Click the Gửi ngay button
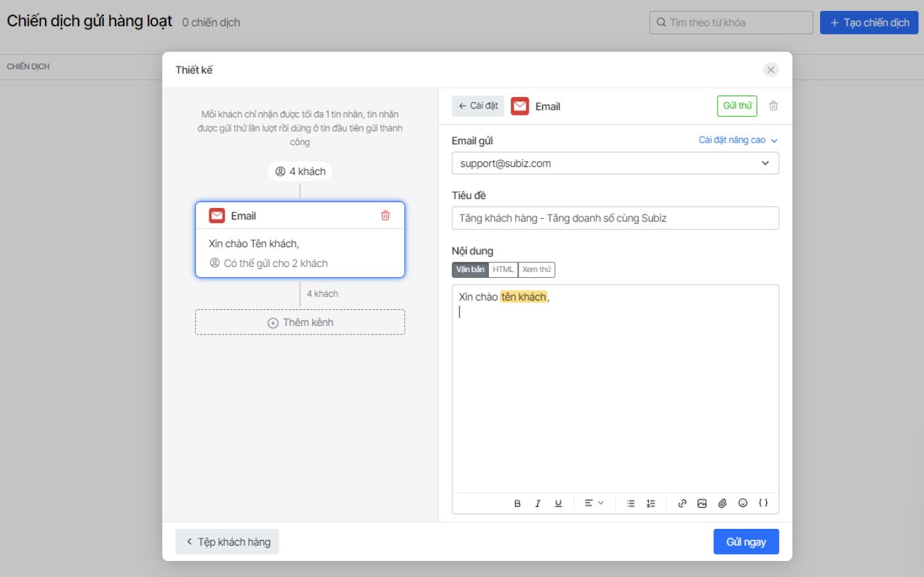 (x=746, y=542)
